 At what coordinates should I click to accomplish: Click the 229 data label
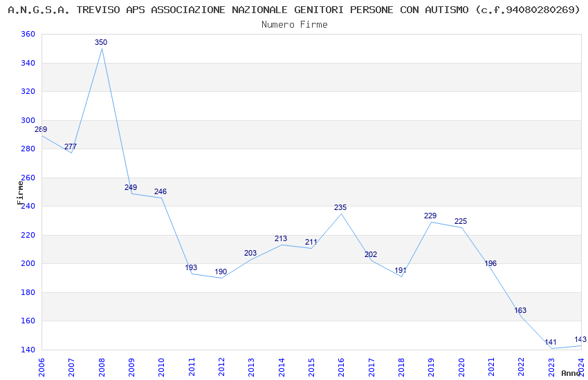430,216
